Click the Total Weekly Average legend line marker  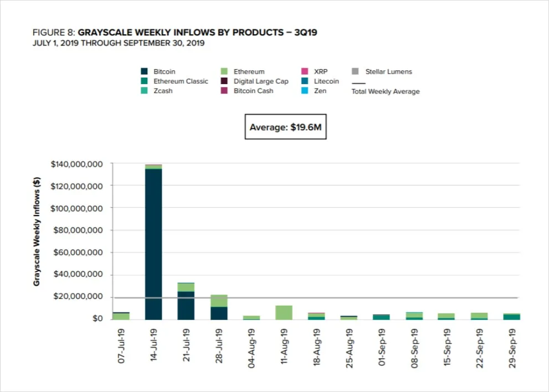358,83
